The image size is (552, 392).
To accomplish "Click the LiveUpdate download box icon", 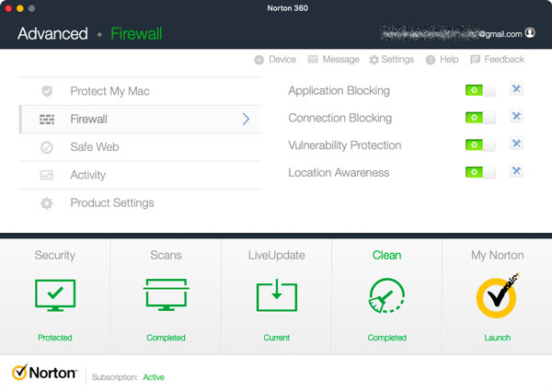I will click(277, 295).
